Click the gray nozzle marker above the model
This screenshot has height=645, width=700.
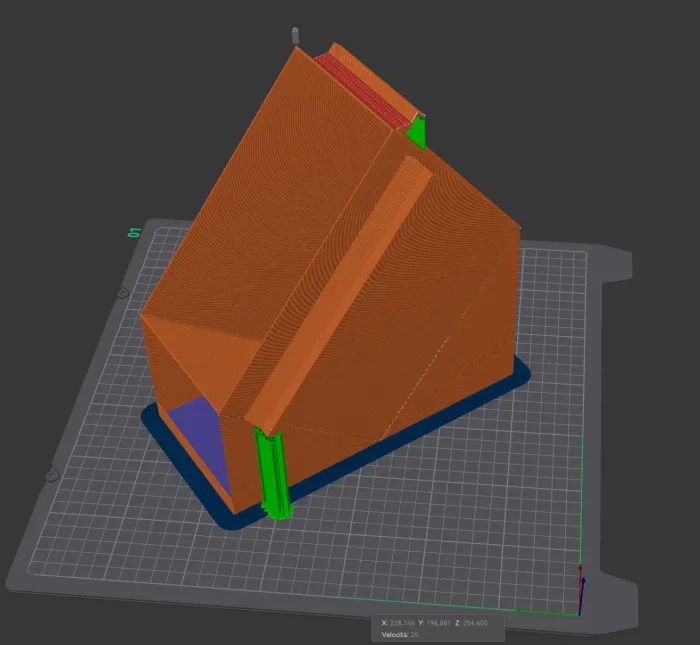[294, 35]
